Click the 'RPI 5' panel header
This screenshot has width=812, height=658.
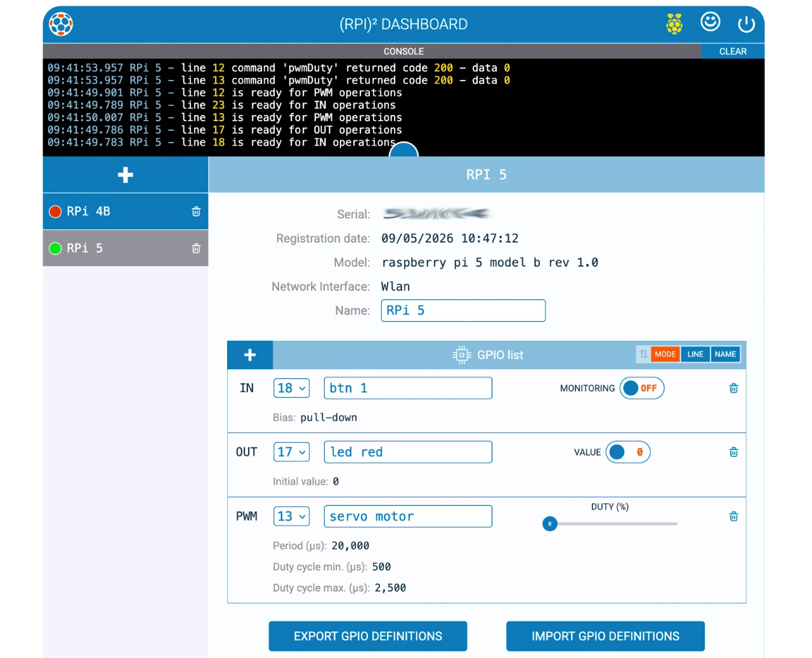[487, 174]
